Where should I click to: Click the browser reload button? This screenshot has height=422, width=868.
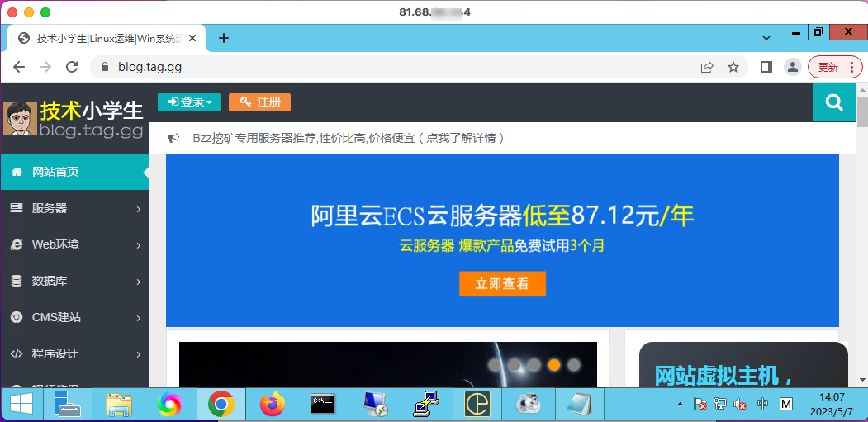pyautogui.click(x=72, y=67)
